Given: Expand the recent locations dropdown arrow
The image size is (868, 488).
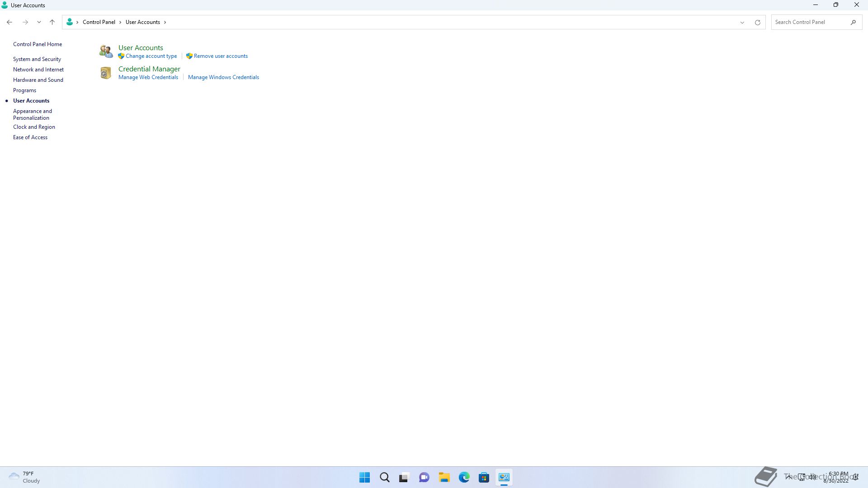Looking at the screenshot, I should (x=39, y=22).
